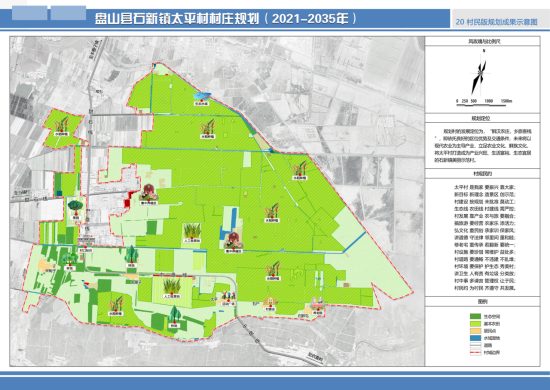Click the red dashed village boundary legend symbol

coord(475,352)
